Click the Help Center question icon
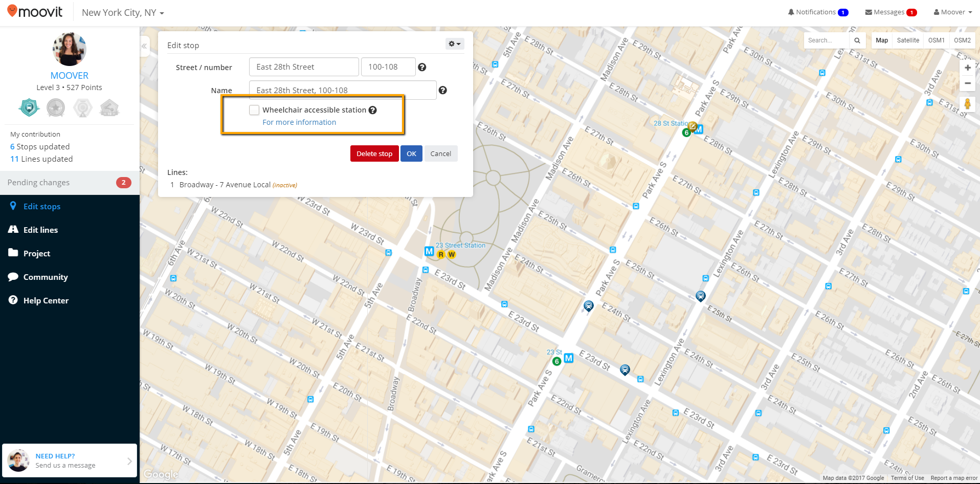 coord(13,300)
